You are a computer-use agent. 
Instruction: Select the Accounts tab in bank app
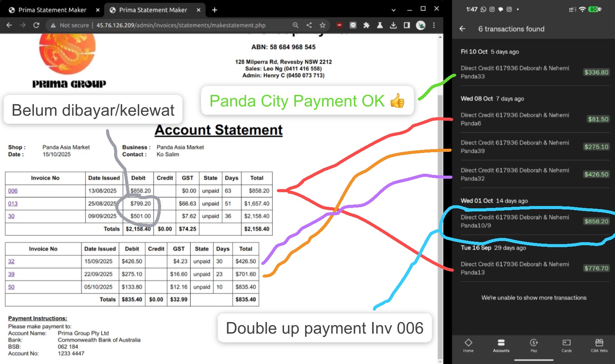(x=501, y=345)
